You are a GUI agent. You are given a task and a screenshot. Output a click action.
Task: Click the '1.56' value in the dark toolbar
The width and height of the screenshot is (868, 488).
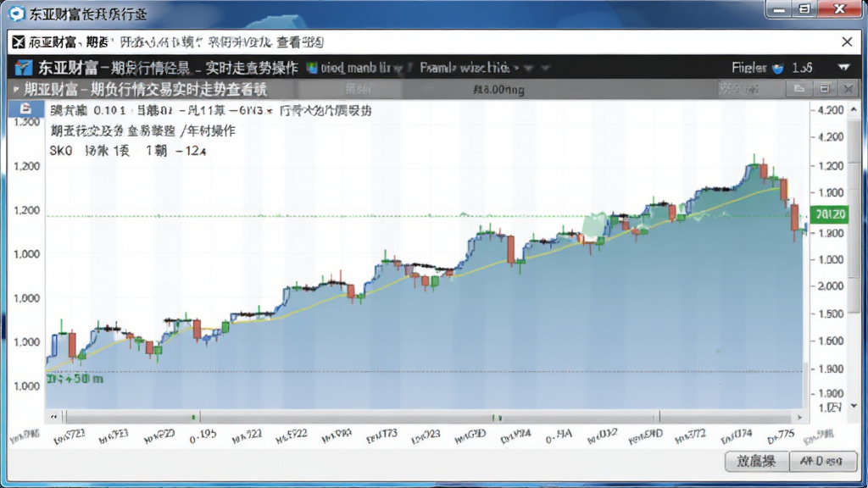(803, 68)
